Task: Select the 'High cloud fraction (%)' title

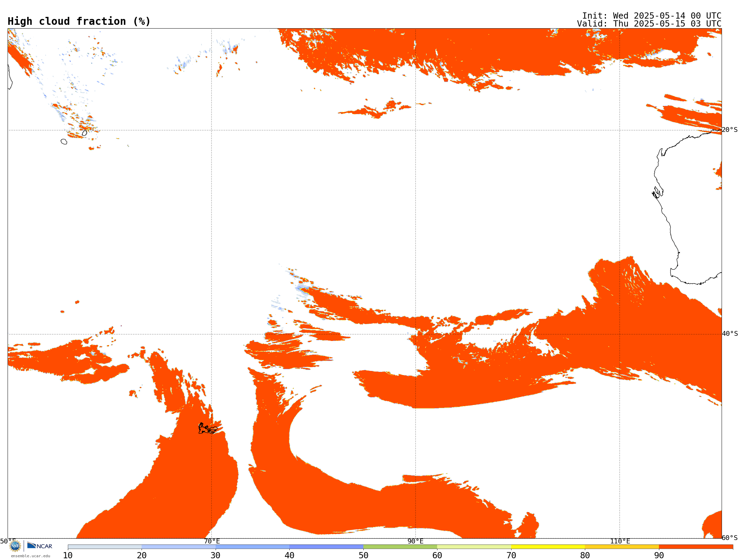Action: pos(79,21)
